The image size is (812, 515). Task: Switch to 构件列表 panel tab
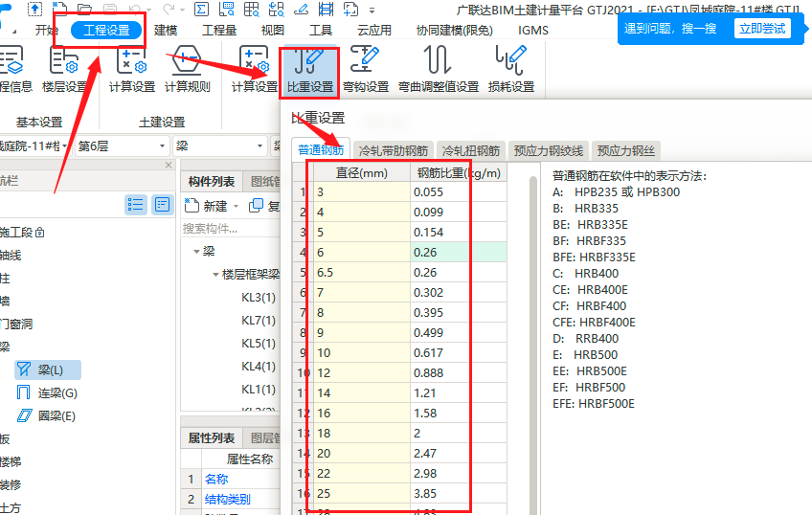tap(212, 182)
